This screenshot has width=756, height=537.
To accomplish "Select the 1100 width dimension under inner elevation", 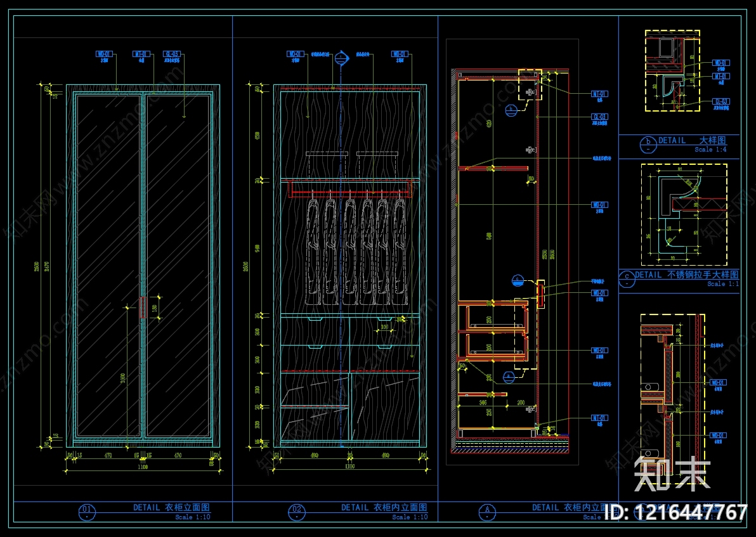I will [x=350, y=466].
